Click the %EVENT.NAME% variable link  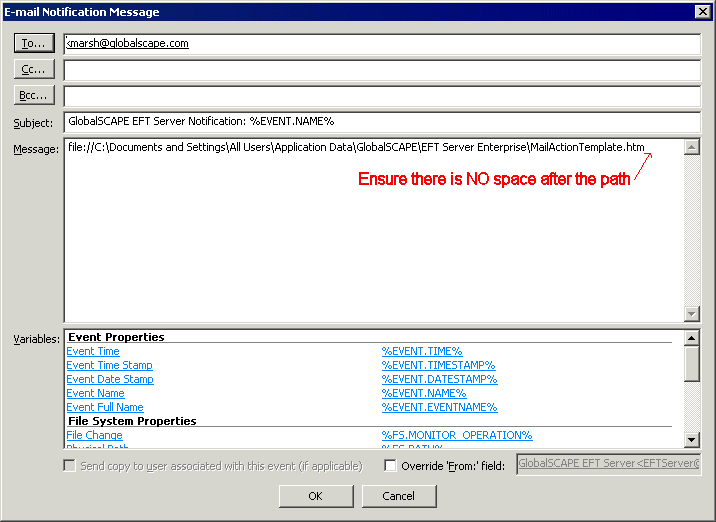click(424, 394)
